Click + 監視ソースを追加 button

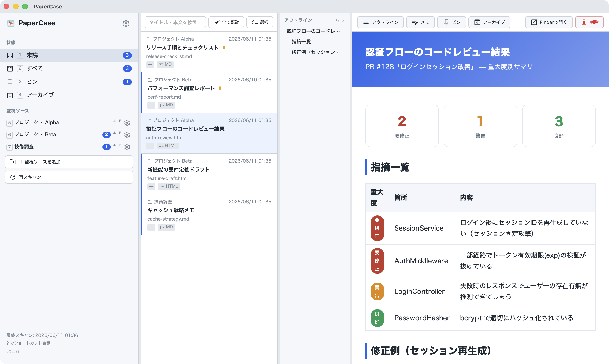click(x=69, y=162)
